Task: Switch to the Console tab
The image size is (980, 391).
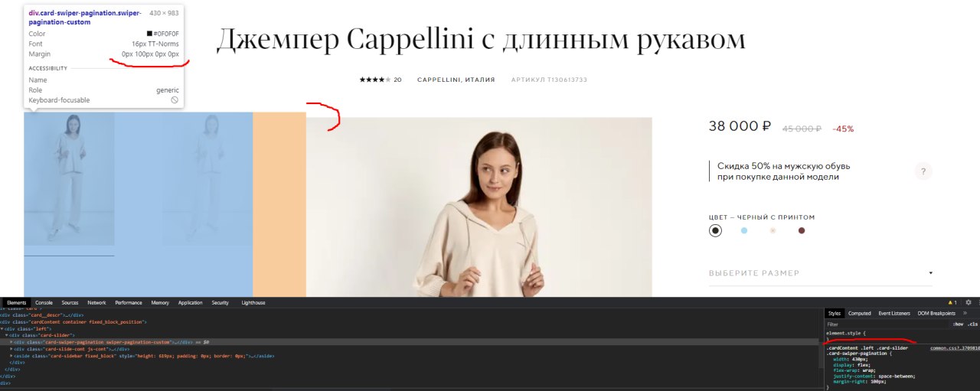Action: click(44, 302)
